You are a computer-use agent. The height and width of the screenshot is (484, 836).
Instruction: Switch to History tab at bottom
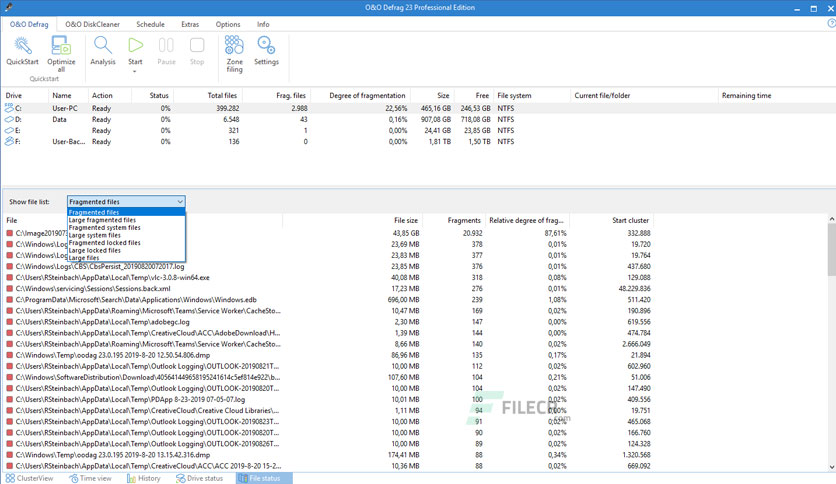(x=143, y=478)
